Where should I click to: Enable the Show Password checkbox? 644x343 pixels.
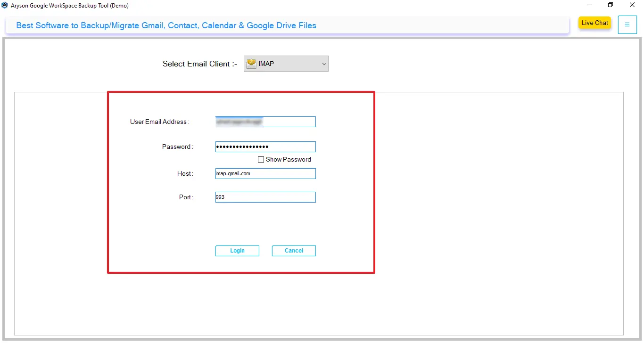pos(261,160)
